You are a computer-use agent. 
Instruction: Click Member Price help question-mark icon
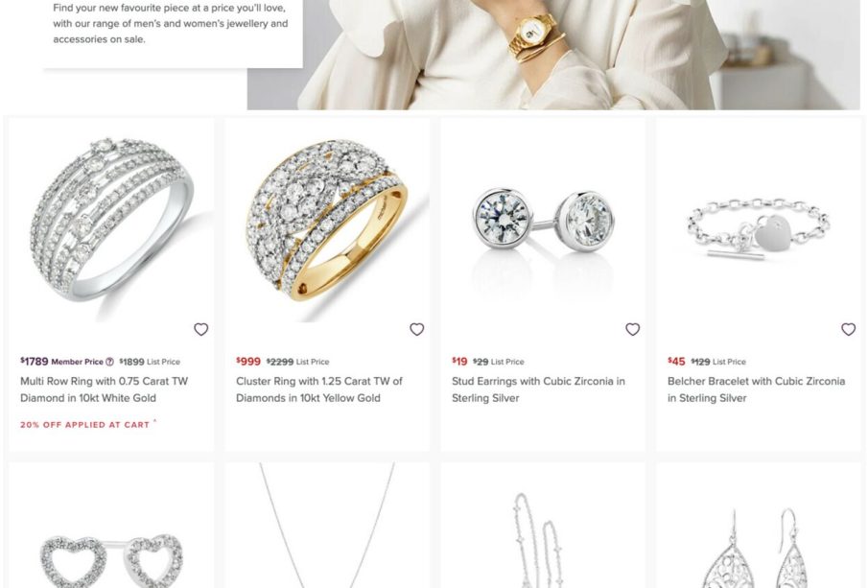coord(109,362)
